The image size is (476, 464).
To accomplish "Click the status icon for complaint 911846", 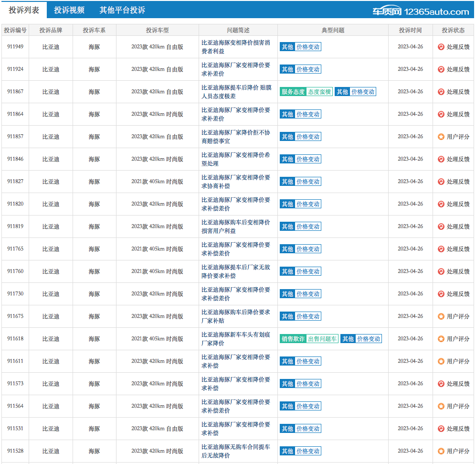I will coord(441,159).
